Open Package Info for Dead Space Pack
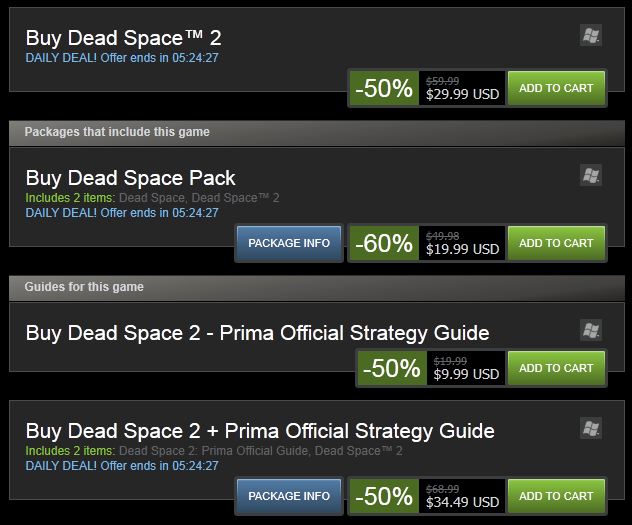The image size is (632, 525). pyautogui.click(x=289, y=243)
